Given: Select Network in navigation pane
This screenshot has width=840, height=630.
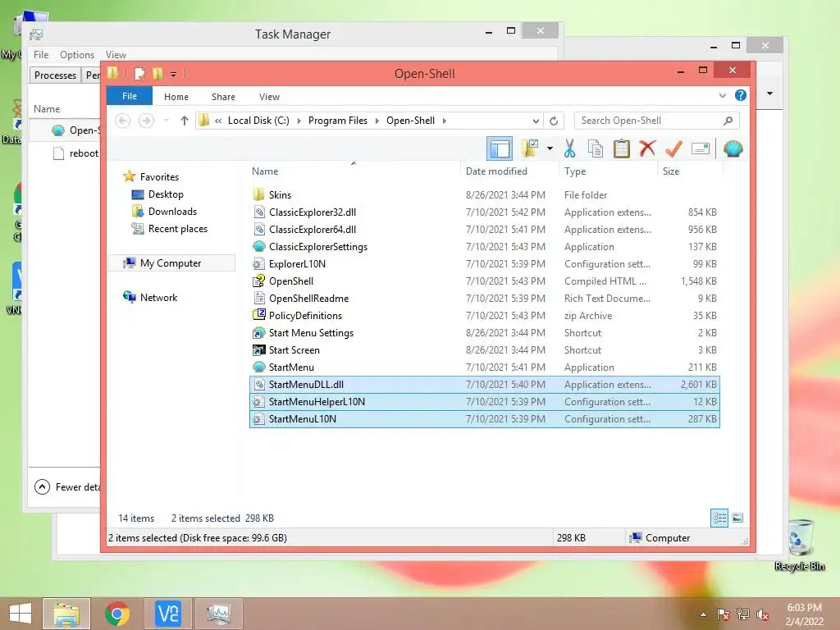Looking at the screenshot, I should pos(158,298).
